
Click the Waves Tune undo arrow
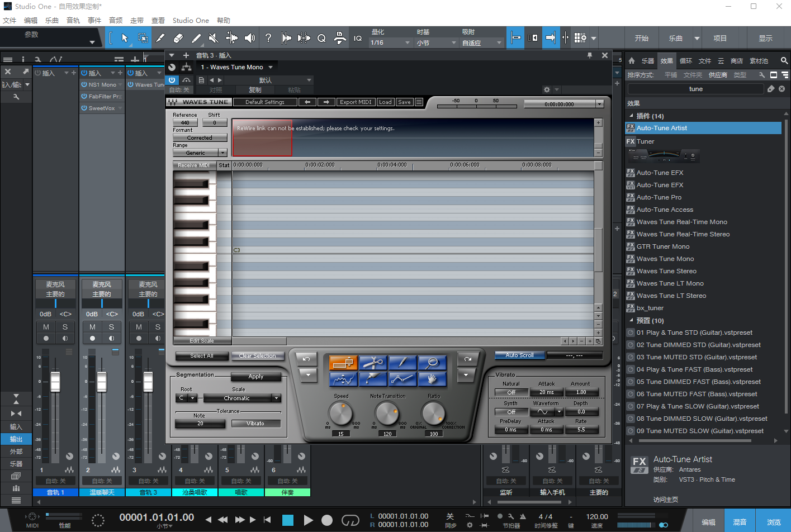pyautogui.click(x=306, y=359)
